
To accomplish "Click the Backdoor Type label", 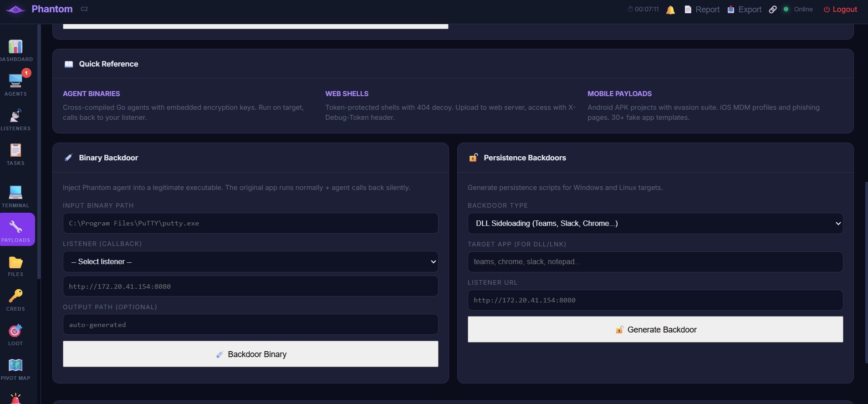I will coord(498,206).
